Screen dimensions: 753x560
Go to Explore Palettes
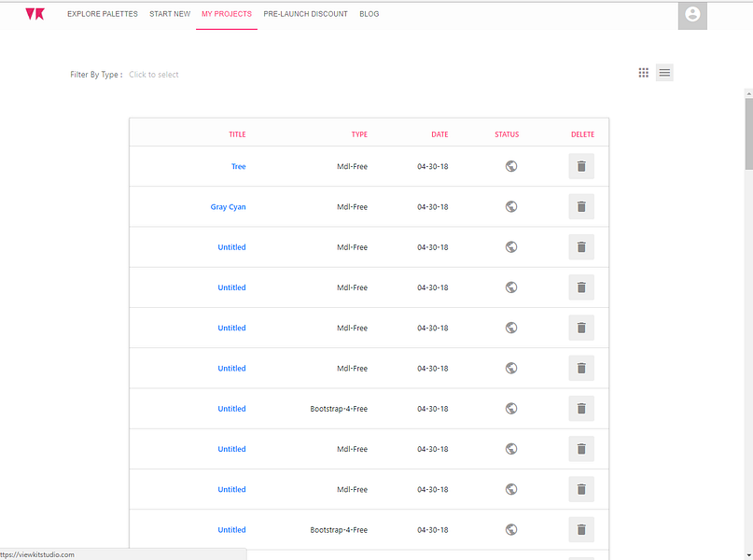[x=103, y=14]
